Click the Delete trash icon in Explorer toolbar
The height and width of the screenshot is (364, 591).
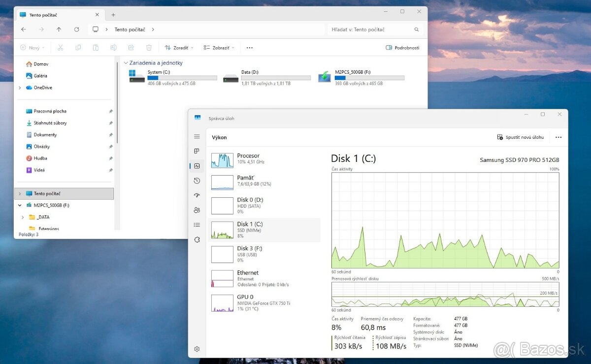click(149, 48)
